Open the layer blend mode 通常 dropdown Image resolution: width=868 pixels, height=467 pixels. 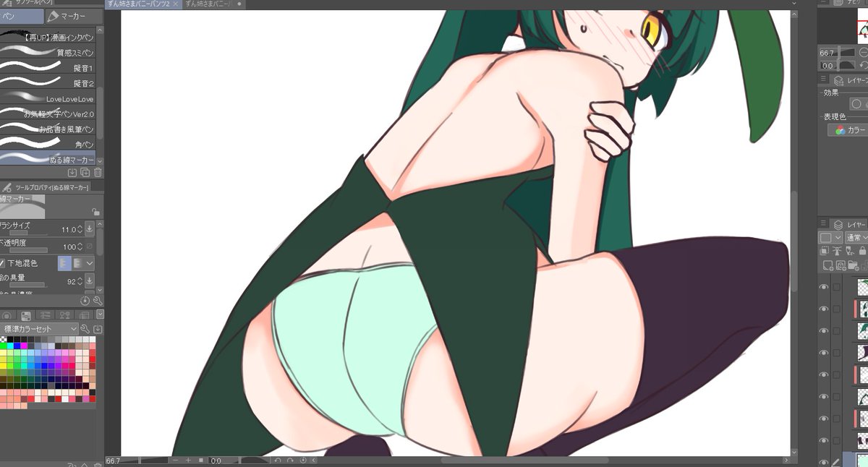click(856, 237)
